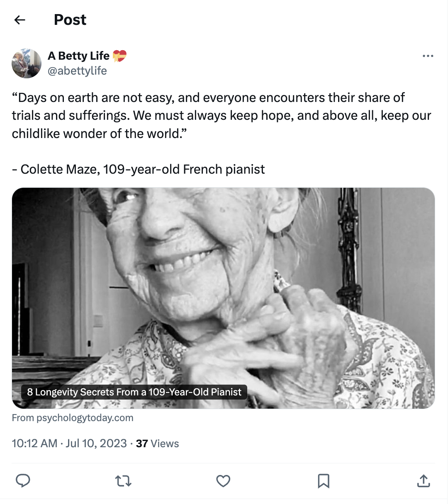
Task: Open A Betty Life's profile picture
Action: (27, 63)
